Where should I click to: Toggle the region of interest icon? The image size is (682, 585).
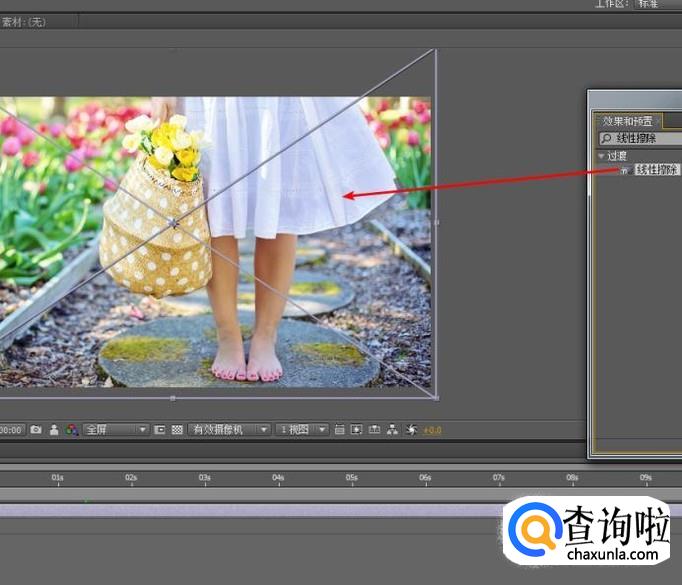160,430
